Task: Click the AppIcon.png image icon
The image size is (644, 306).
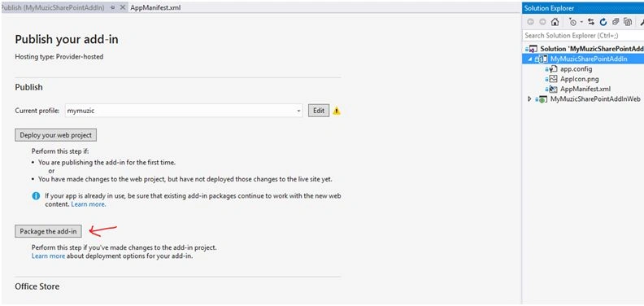Action: (x=553, y=79)
